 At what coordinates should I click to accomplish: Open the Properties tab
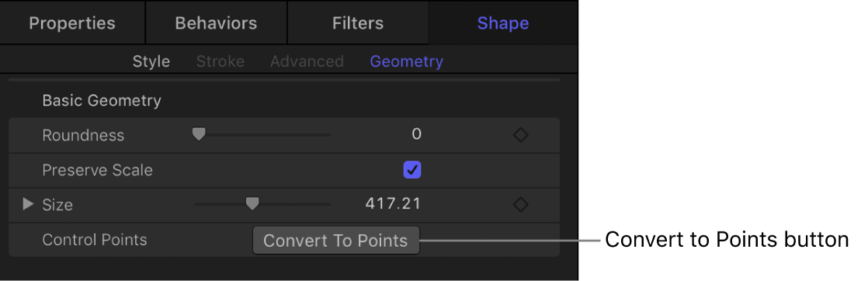[72, 23]
